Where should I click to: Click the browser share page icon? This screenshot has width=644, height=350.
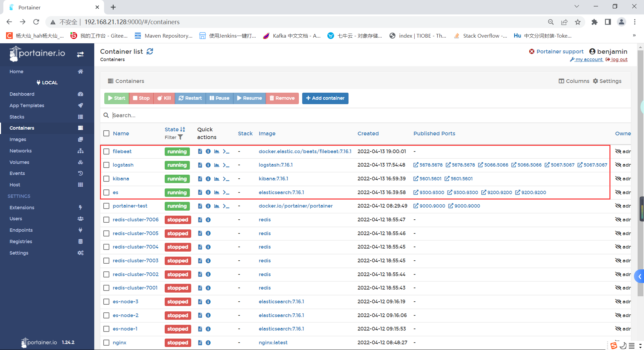[564, 22]
